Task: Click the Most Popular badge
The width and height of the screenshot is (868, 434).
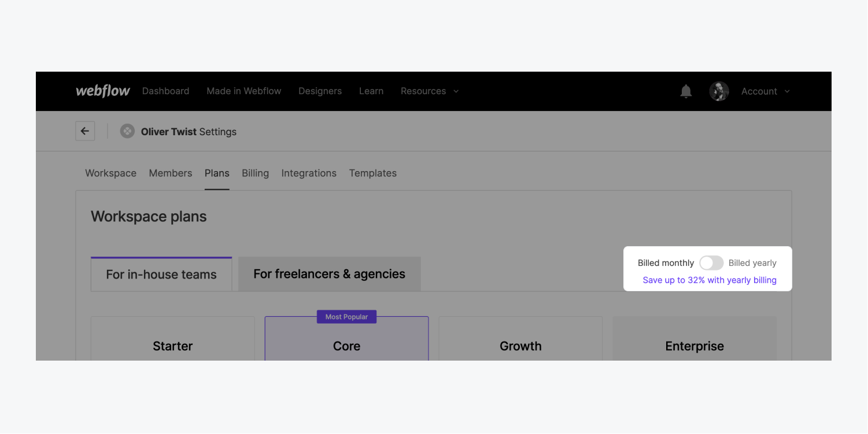Action: click(346, 317)
